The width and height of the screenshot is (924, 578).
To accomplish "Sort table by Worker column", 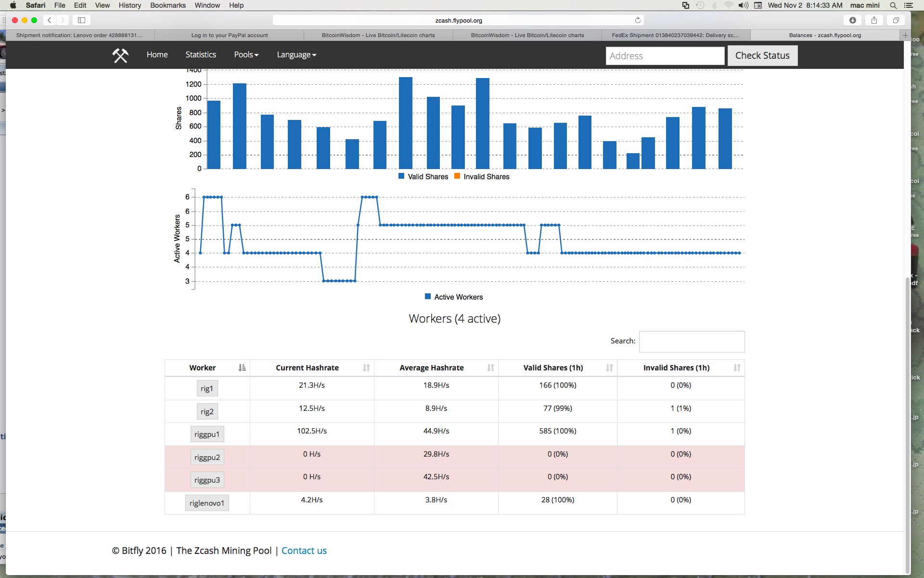I will click(207, 368).
